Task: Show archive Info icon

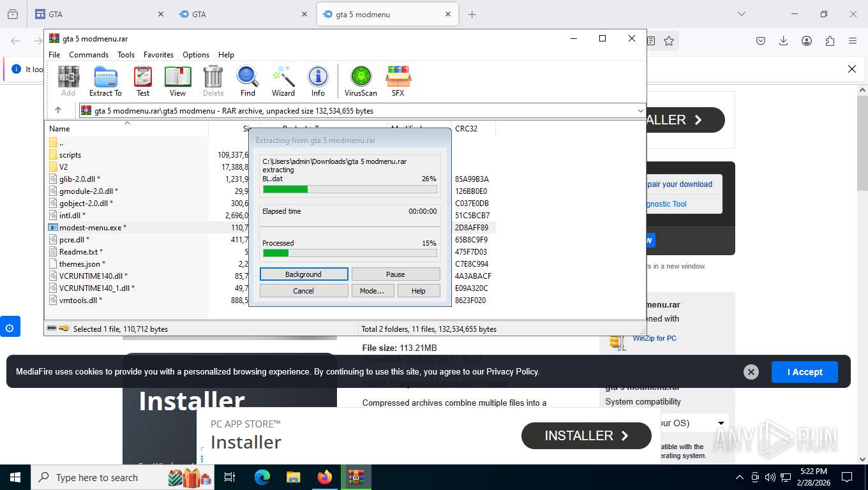Action: point(318,81)
